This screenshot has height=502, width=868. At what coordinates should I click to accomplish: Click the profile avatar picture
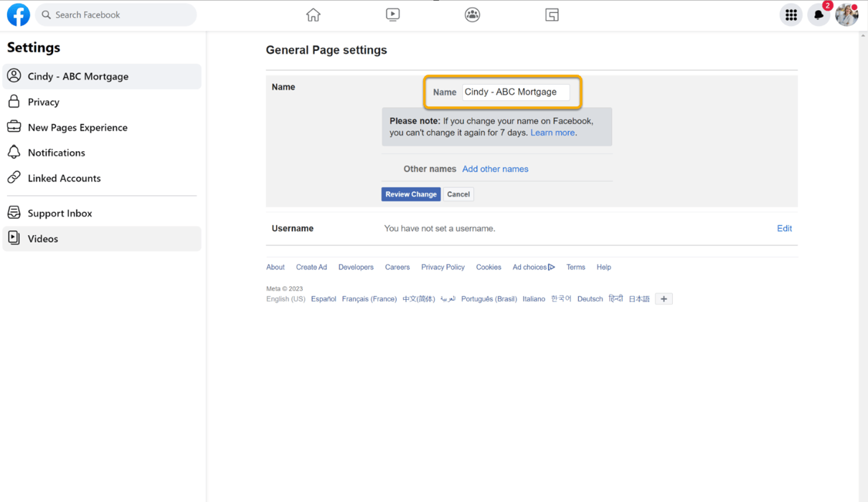(846, 15)
